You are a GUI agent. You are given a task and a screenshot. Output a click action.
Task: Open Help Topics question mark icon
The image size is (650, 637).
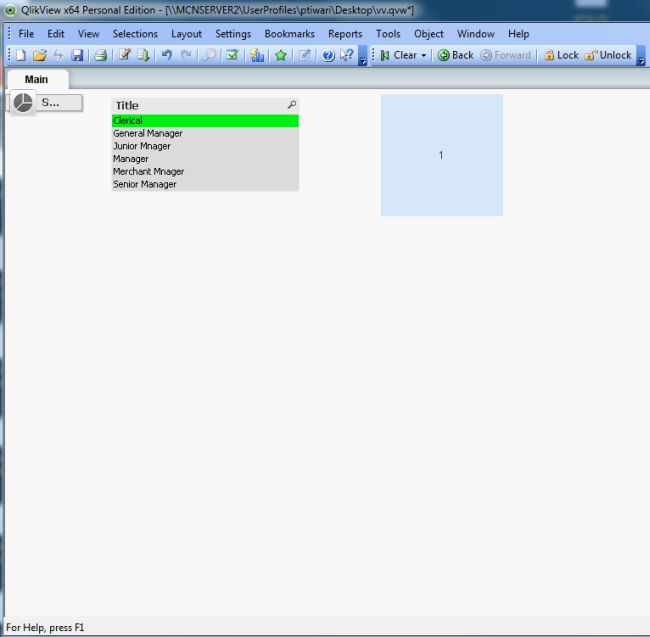[x=328, y=55]
